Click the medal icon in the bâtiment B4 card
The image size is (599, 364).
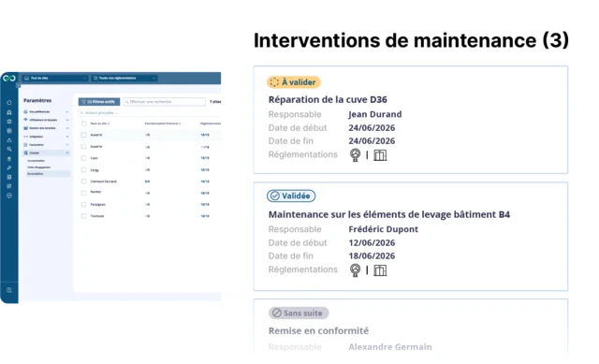pos(356,270)
